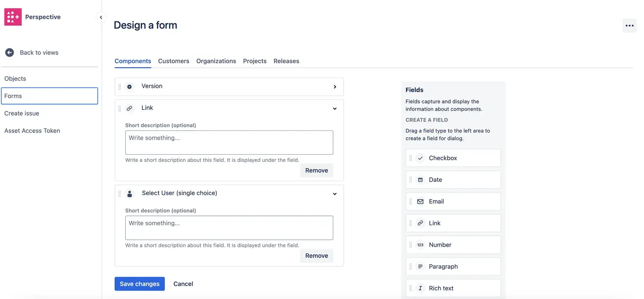Click the Link field short description input
Screen dimensions: 644x299
pos(229,143)
